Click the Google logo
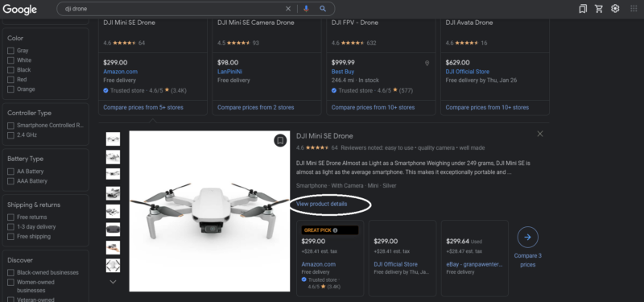Screen dimensions: 644x302 [x=19, y=9]
